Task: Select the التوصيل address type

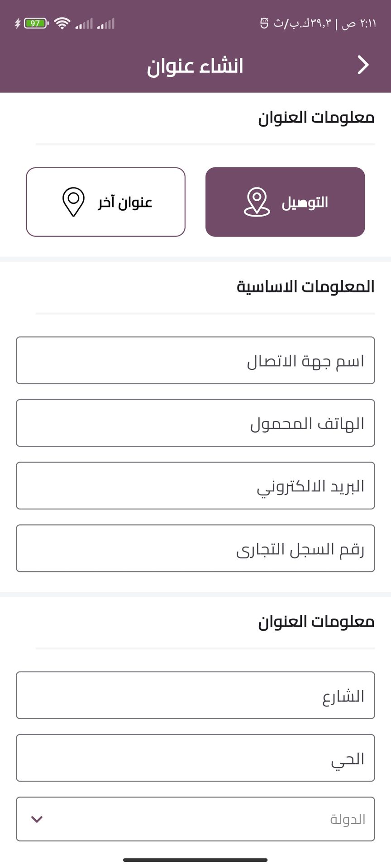Action: pyautogui.click(x=285, y=202)
